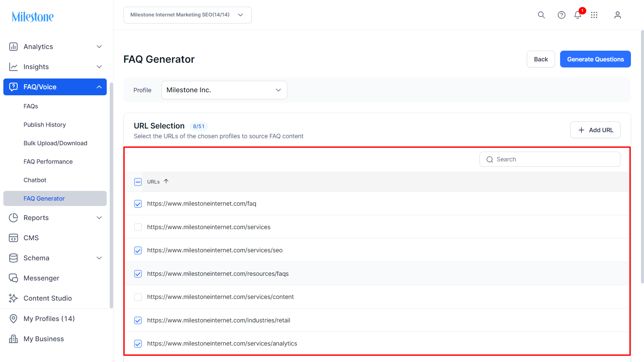
Task: Uncheck the services/seo URL checkbox
Action: coord(138,251)
